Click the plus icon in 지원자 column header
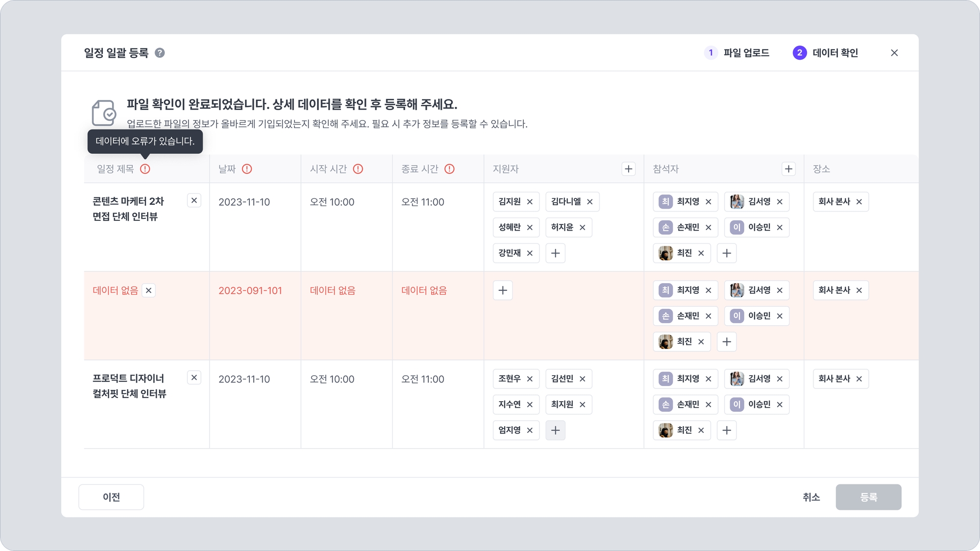The height and width of the screenshot is (551, 980). [628, 169]
